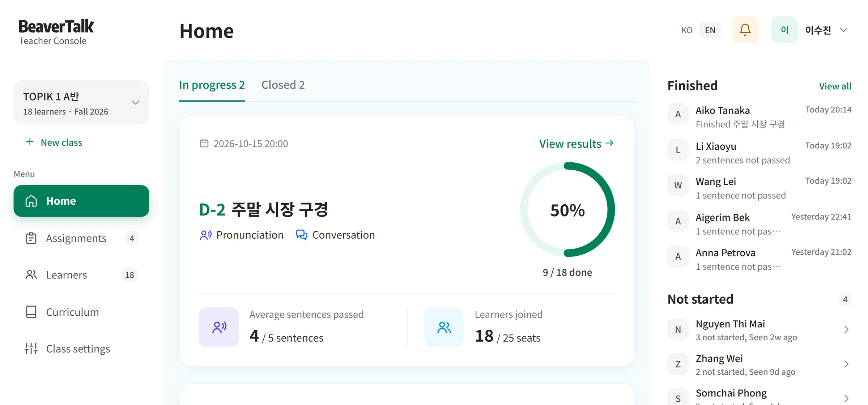Expand Nguyen Thi Mai row chevron

846,329
